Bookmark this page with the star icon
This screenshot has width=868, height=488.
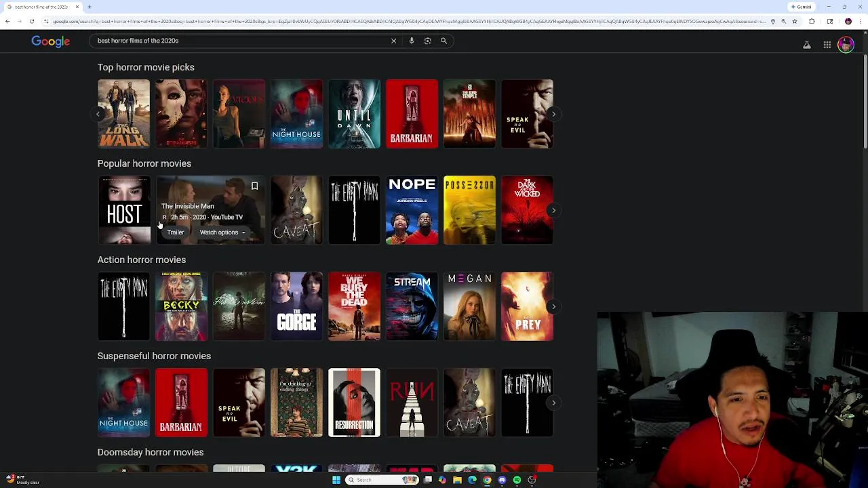point(795,21)
